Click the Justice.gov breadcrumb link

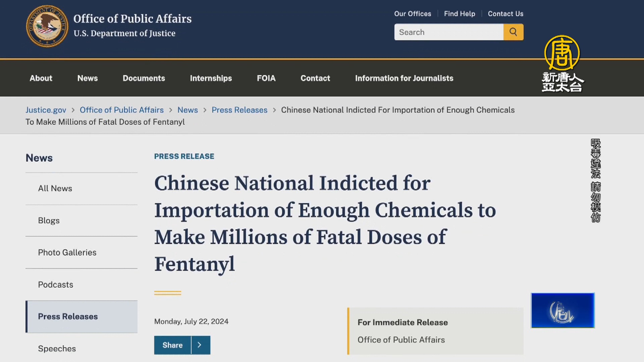(46, 110)
